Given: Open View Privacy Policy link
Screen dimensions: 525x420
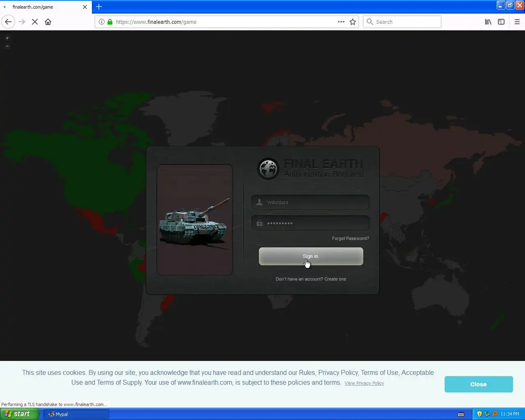Looking at the screenshot, I should (x=364, y=383).
